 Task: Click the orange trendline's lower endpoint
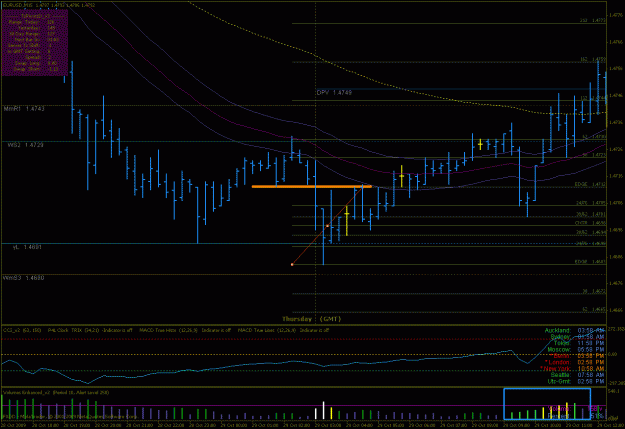point(292,264)
